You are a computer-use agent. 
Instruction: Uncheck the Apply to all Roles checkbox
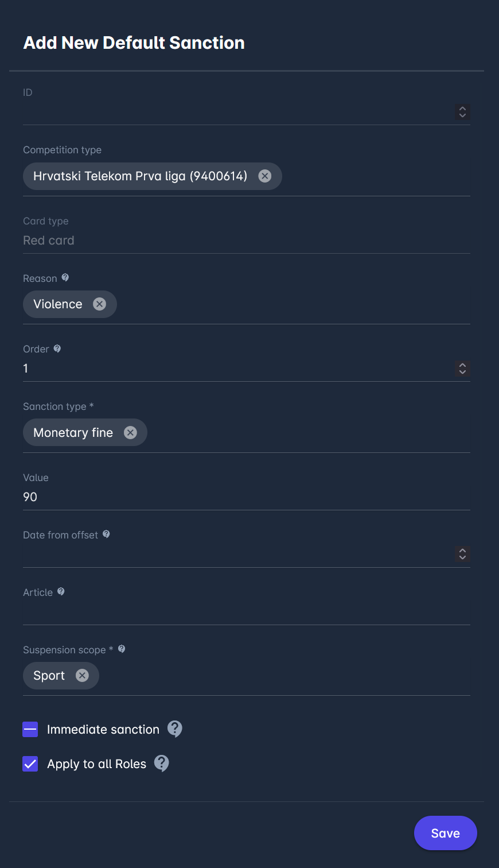[30, 764]
